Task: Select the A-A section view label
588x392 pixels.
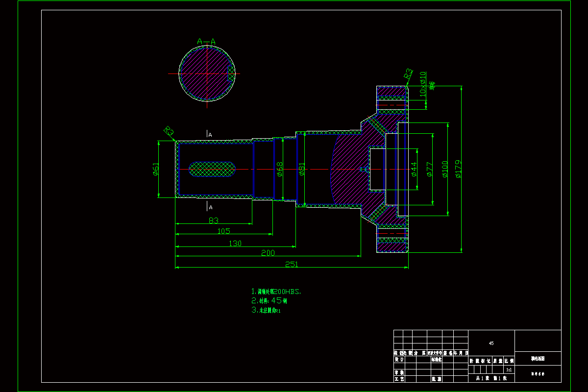Action: point(206,42)
